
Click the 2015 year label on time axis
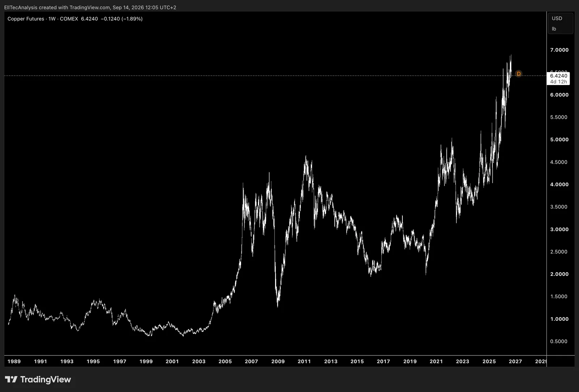click(x=357, y=361)
